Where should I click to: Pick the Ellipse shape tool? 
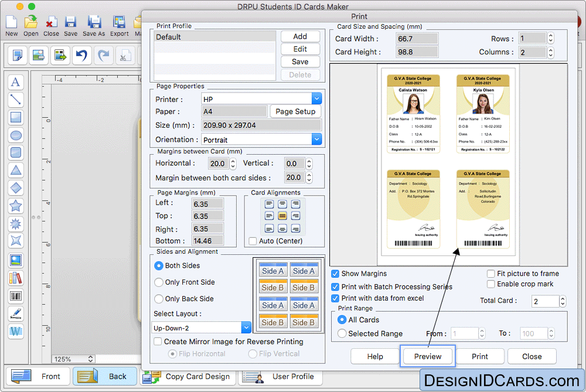click(16, 135)
